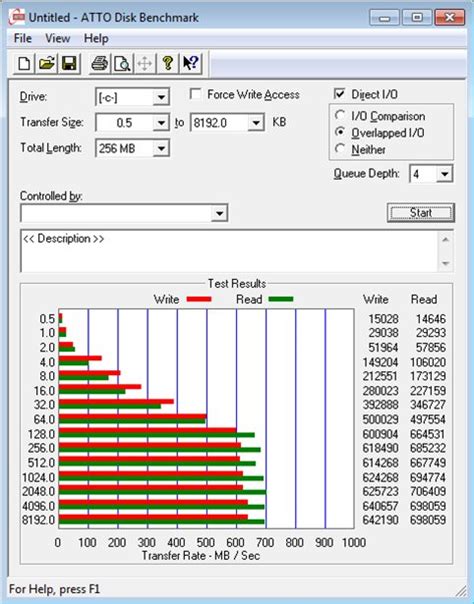Minimize the ATTO Disk Benchmark window
The image size is (474, 604).
tap(384, 17)
